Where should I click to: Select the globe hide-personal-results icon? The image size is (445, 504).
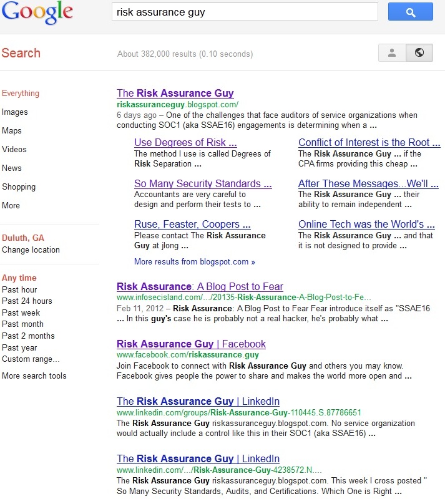[x=419, y=53]
